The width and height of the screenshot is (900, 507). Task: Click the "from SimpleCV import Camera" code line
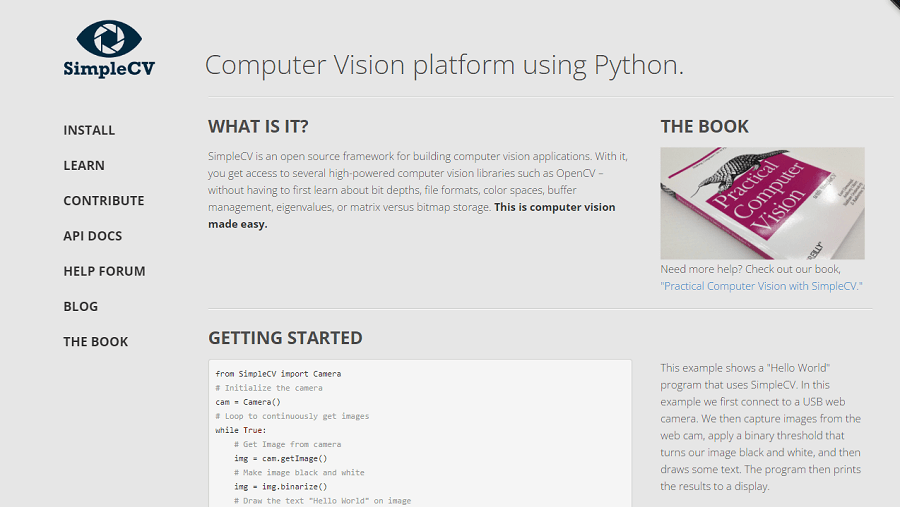tap(278, 374)
